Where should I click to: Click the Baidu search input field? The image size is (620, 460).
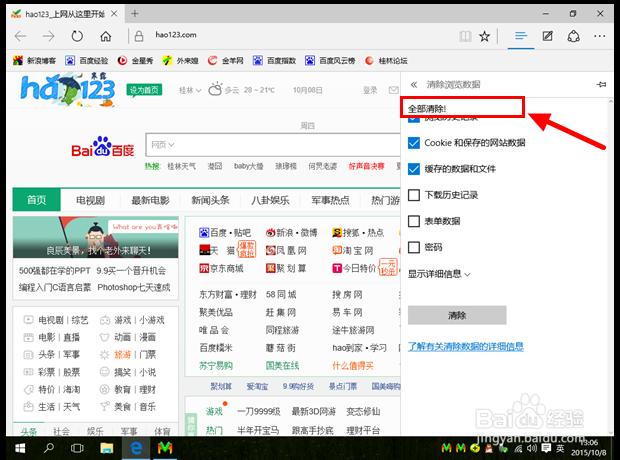pos(289,145)
